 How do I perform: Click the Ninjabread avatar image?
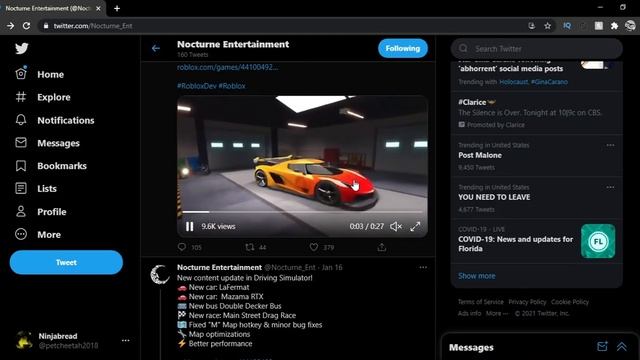[24, 340]
